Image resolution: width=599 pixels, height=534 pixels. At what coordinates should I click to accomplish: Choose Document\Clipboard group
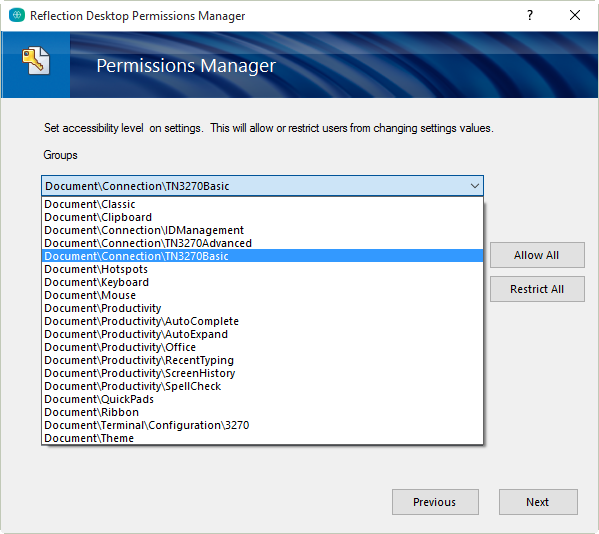(262, 217)
